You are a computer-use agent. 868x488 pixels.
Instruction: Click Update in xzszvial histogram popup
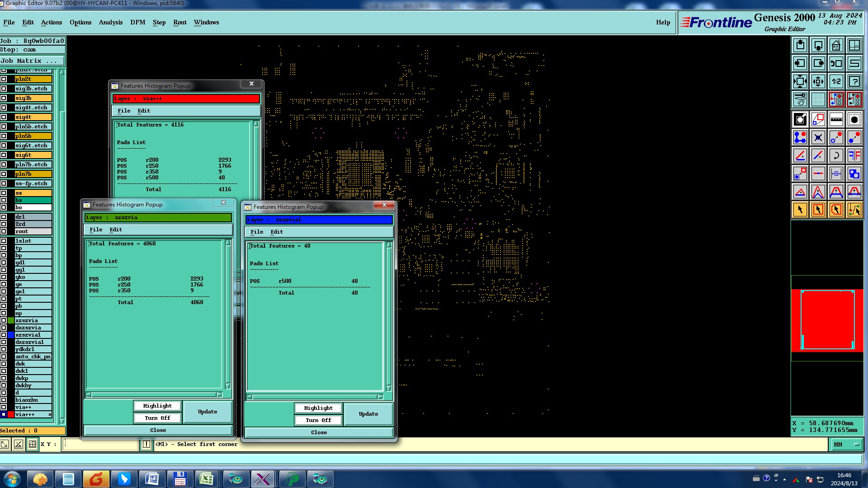point(368,414)
